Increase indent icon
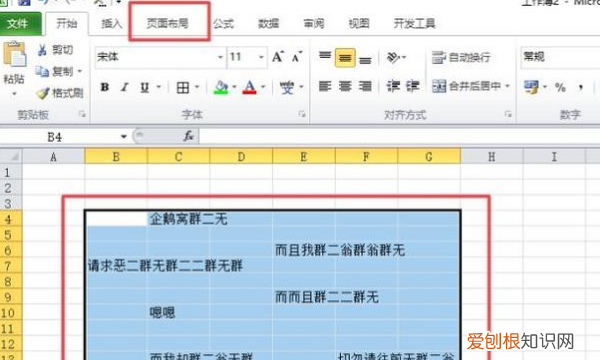This screenshot has width=600, height=360. (x=413, y=86)
